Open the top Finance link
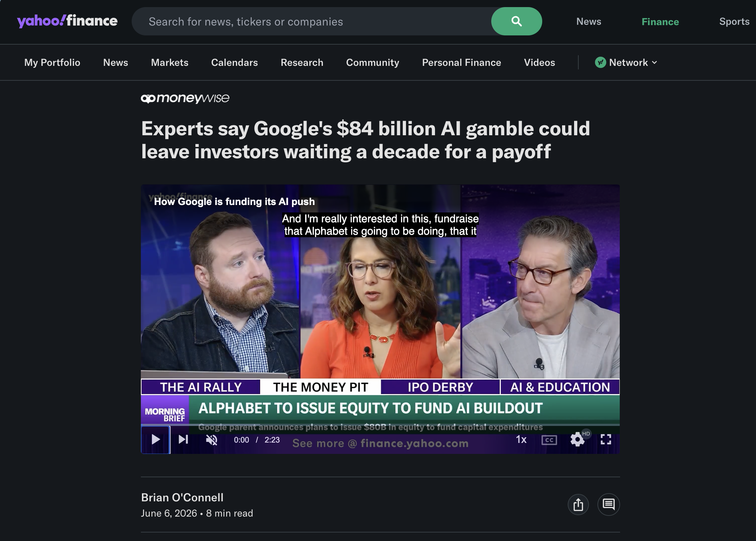756x541 pixels. click(660, 22)
